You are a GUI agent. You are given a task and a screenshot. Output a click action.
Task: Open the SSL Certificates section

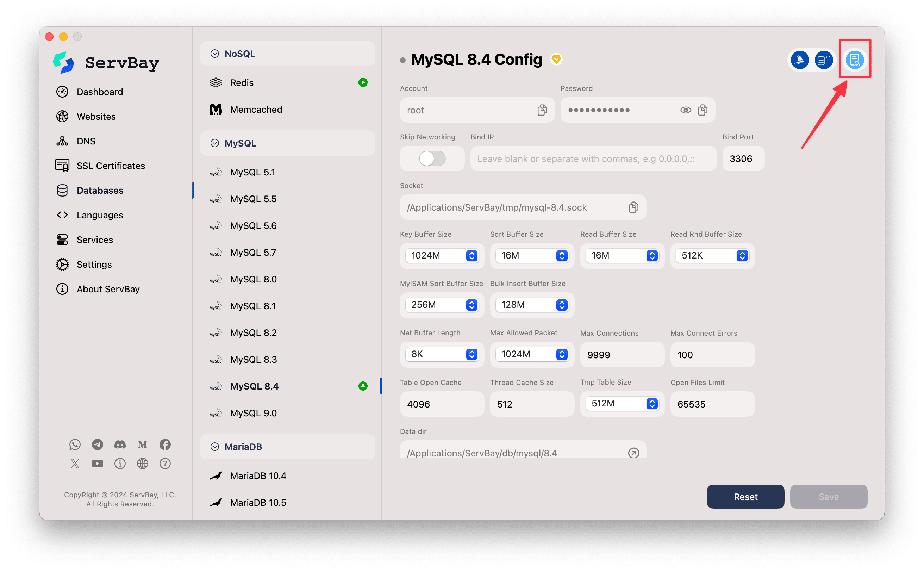(x=111, y=166)
